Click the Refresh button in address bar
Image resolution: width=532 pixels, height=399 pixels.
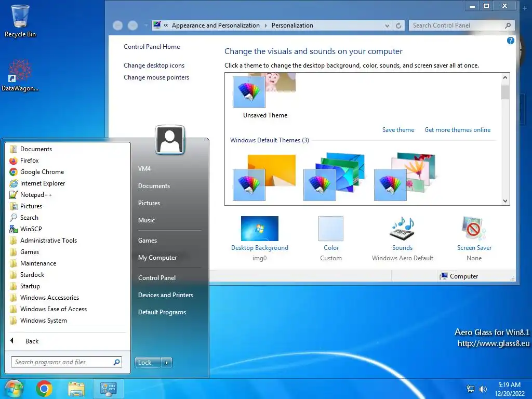398,25
